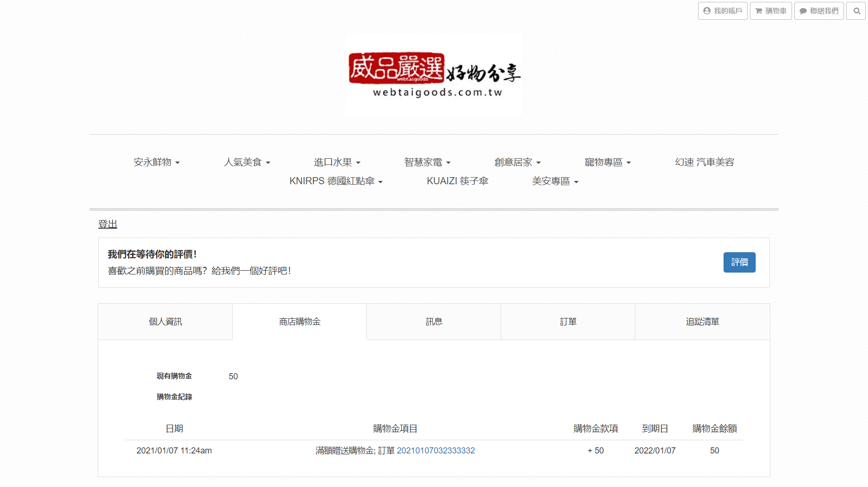Viewport: 868px width, 487px height.
Task: Expand the 寵物專區 dropdown
Action: click(x=607, y=162)
